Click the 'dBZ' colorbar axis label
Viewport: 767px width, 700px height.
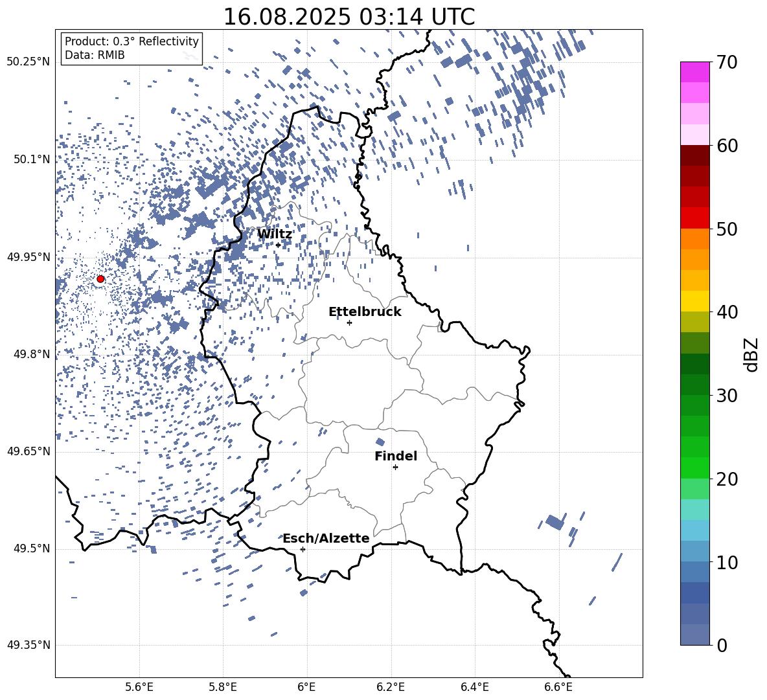tap(752, 354)
